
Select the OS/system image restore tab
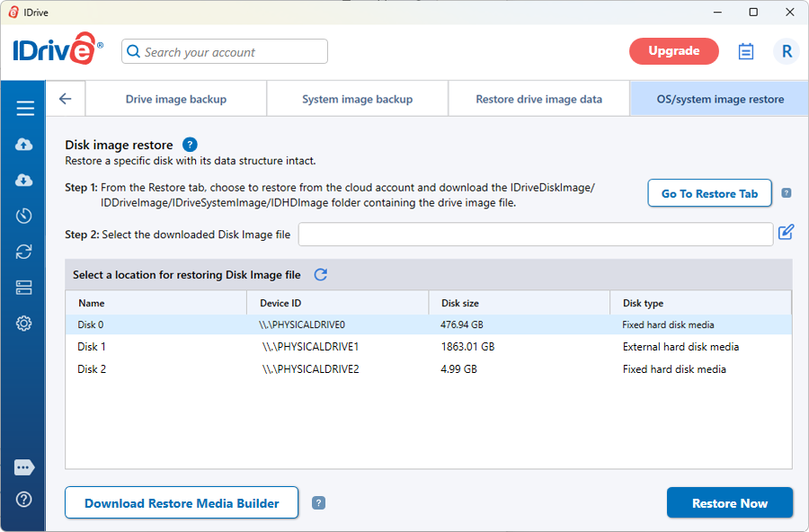click(x=720, y=99)
